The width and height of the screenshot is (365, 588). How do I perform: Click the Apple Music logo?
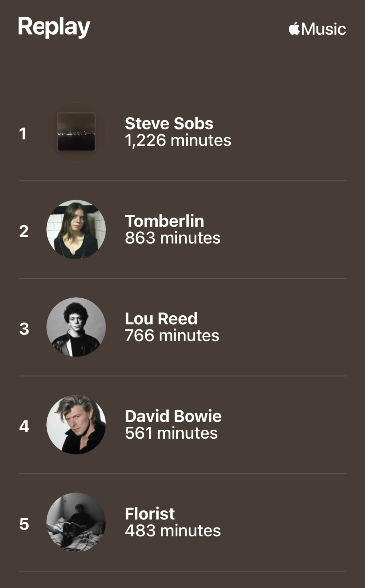[317, 29]
